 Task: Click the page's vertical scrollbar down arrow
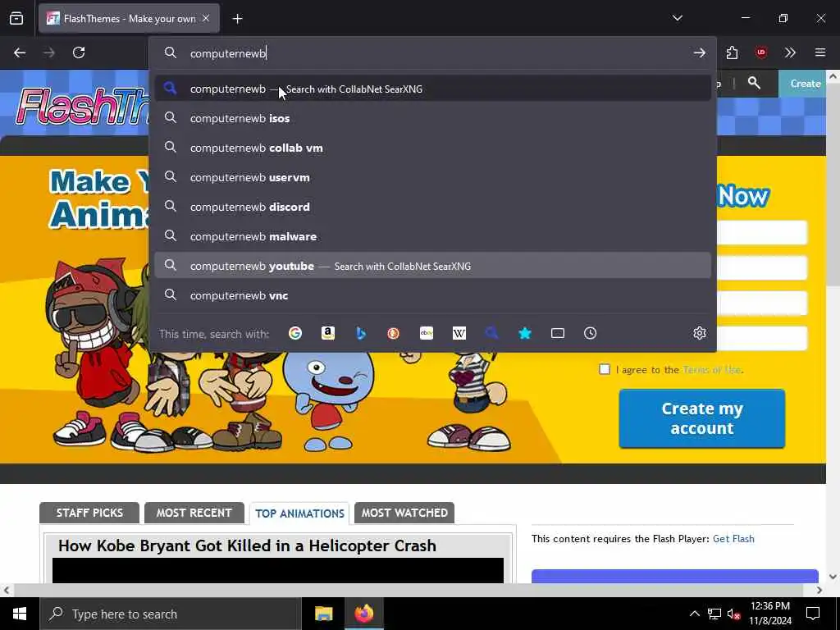coord(833,577)
